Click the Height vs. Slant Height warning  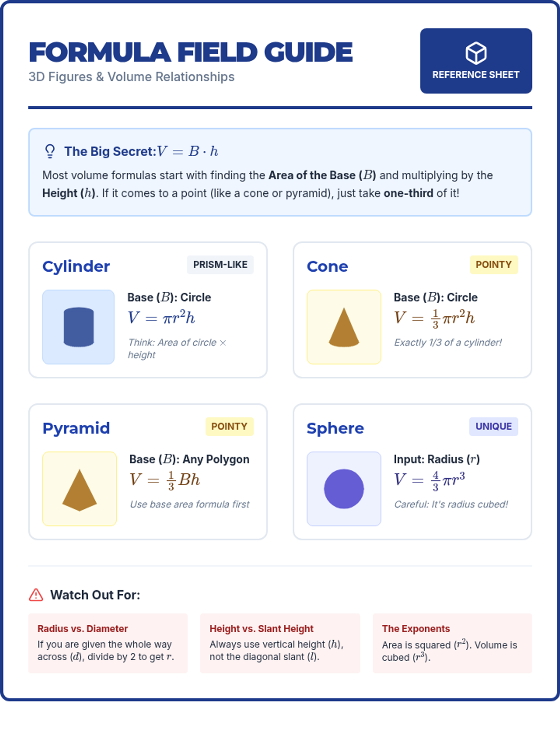[280, 643]
